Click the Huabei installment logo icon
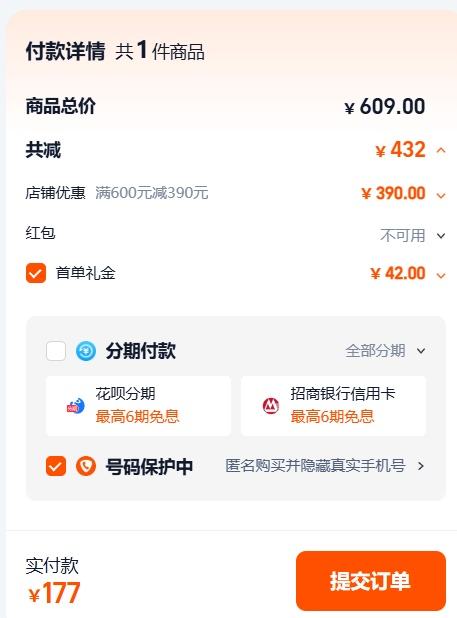The height and width of the screenshot is (618, 457). coord(75,406)
